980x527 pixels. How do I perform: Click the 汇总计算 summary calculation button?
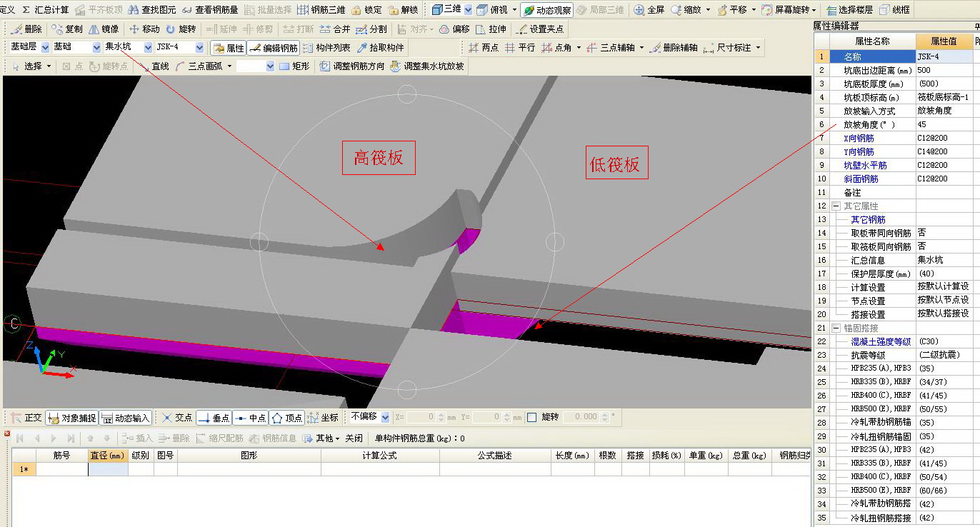[46, 10]
